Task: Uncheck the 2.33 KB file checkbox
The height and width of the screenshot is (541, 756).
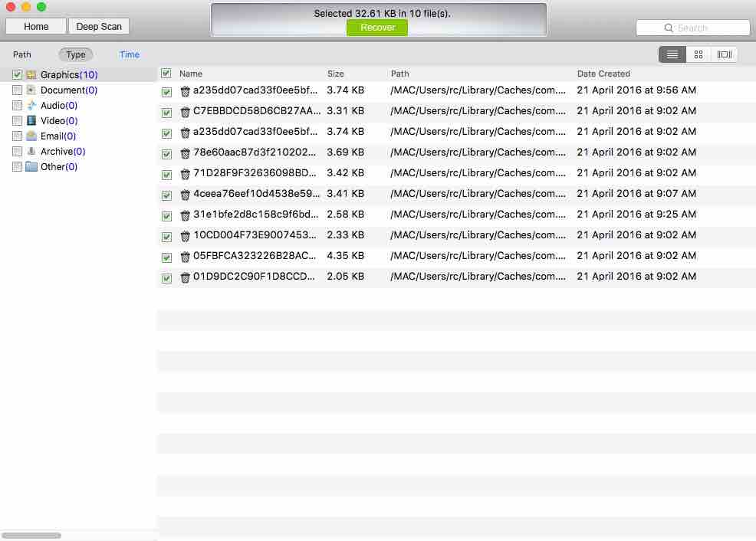Action: click(167, 237)
